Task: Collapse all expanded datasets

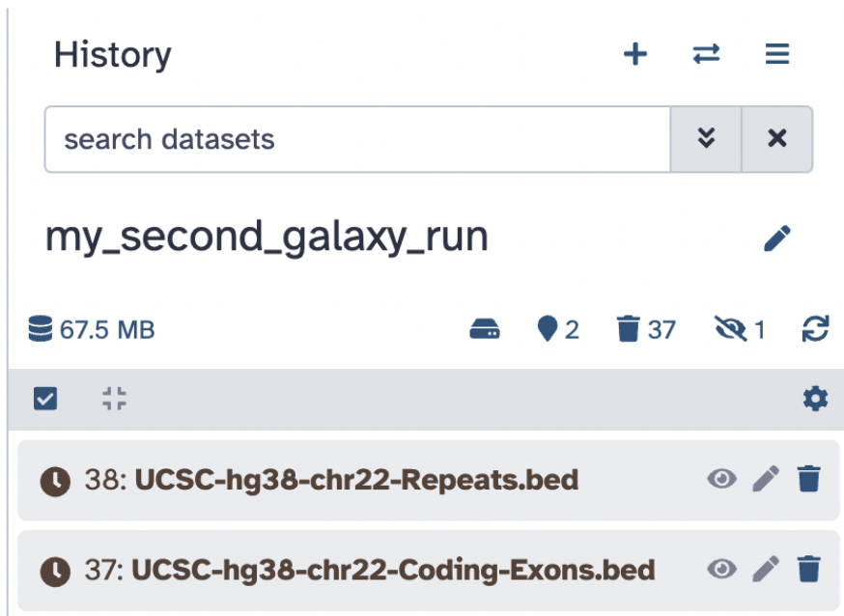Action: click(x=114, y=398)
